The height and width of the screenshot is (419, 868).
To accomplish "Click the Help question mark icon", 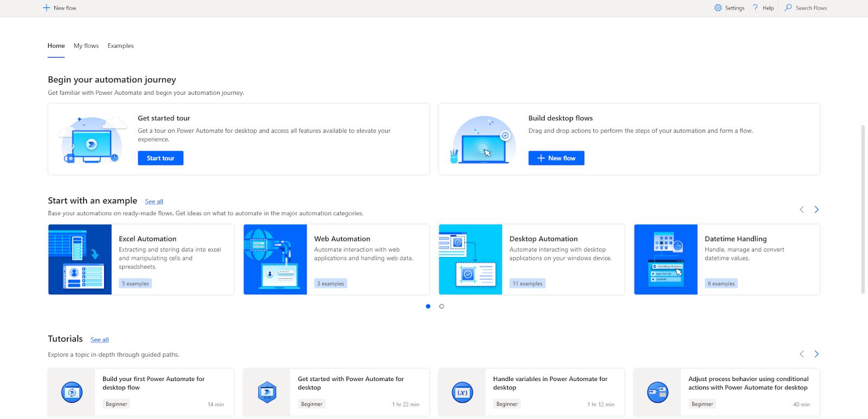I will point(755,8).
